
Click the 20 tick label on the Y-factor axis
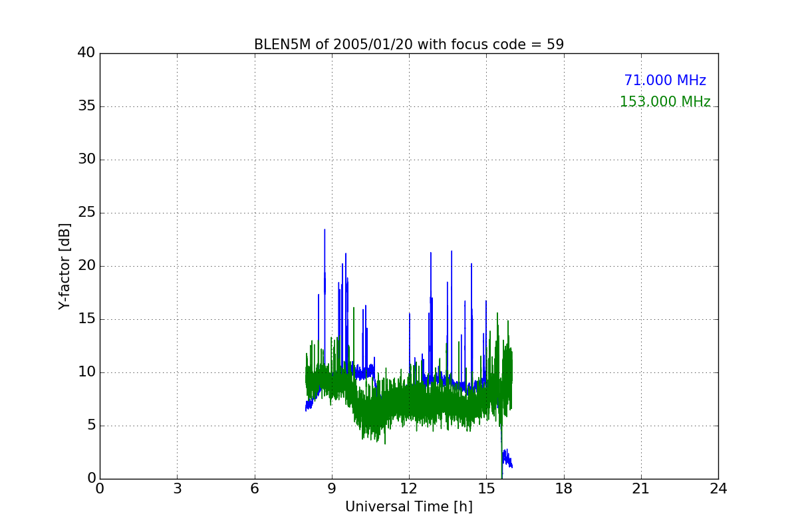86,266
